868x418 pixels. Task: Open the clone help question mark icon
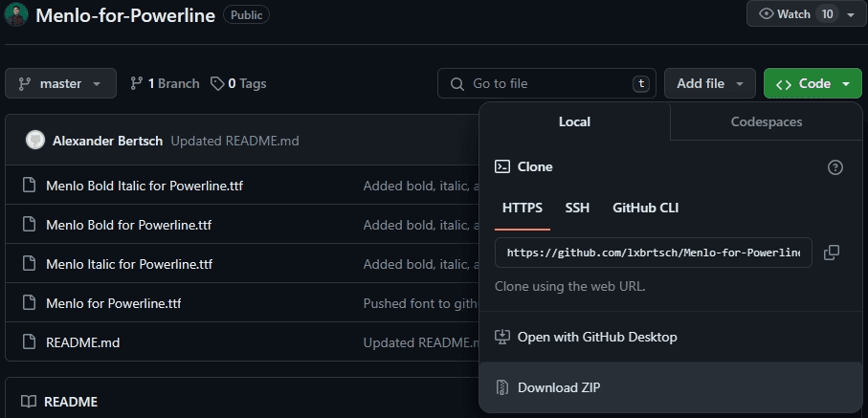coord(835,167)
